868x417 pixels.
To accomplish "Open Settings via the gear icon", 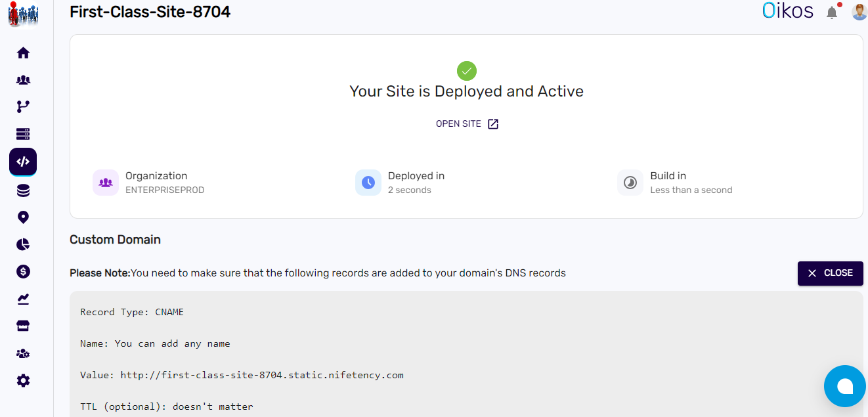I will coord(23,380).
